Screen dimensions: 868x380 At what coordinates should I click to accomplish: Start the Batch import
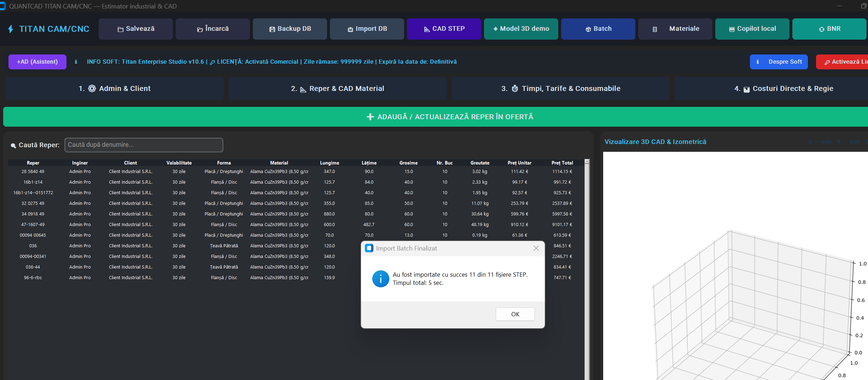click(x=598, y=29)
